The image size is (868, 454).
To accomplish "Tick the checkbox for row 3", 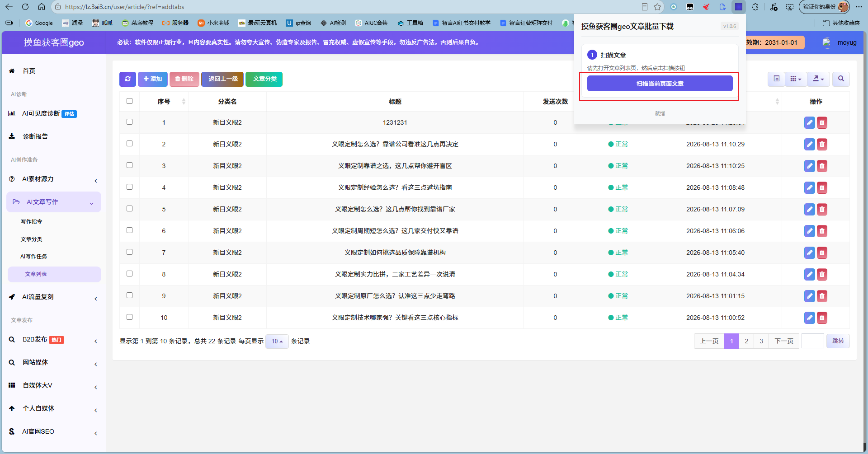I will tap(130, 165).
